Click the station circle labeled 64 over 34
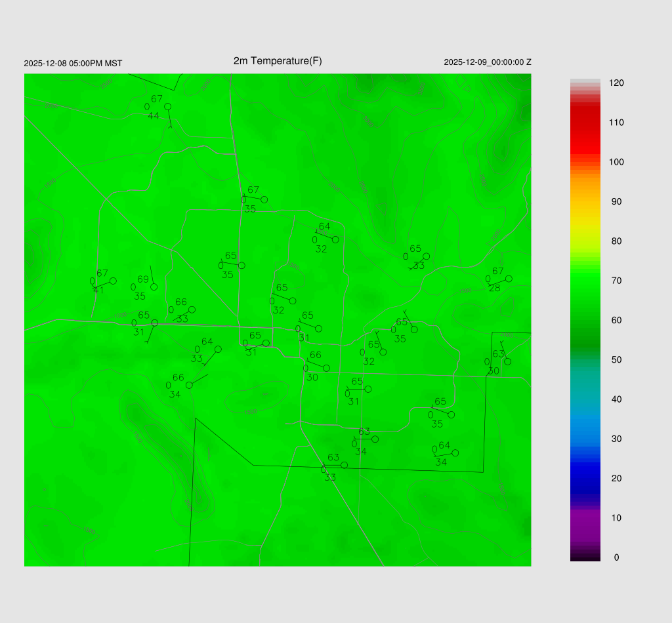This screenshot has width=672, height=623. pyautogui.click(x=455, y=453)
